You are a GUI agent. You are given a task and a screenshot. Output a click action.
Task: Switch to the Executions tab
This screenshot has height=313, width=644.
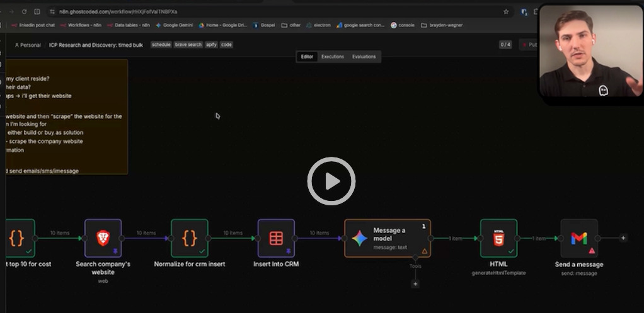pos(332,57)
